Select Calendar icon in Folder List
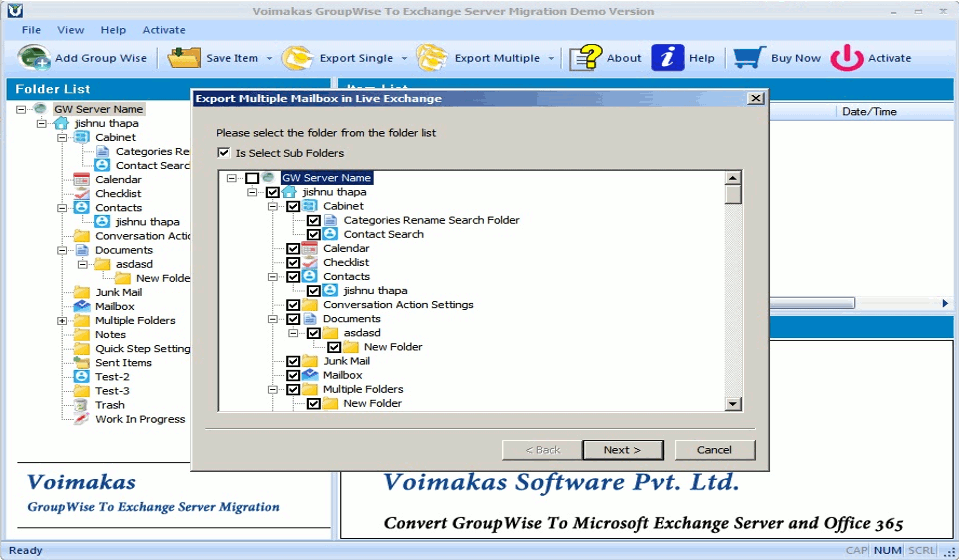The width and height of the screenshot is (959, 560). [x=81, y=179]
